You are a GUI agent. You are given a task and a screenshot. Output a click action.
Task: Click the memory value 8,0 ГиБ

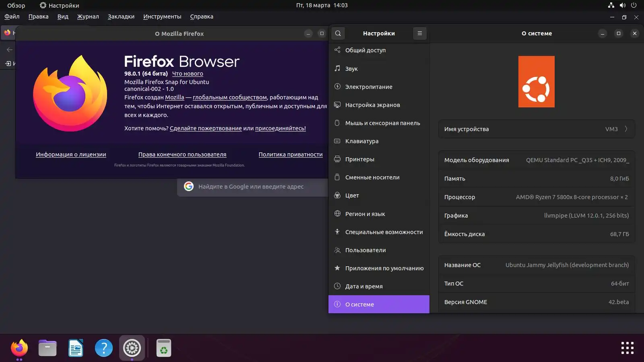[x=619, y=179]
